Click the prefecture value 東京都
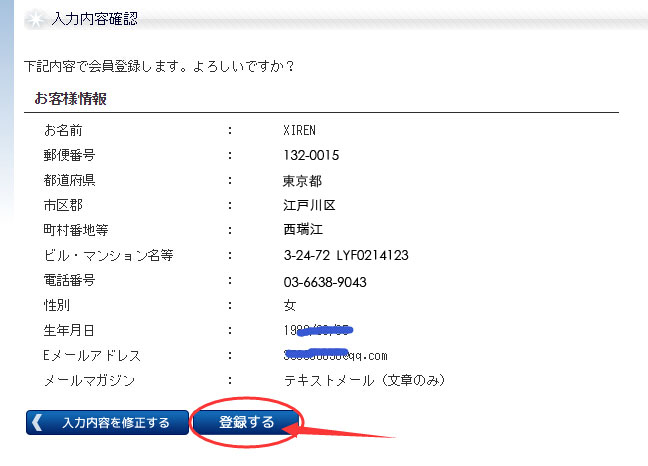The height and width of the screenshot is (466, 648). point(303,181)
